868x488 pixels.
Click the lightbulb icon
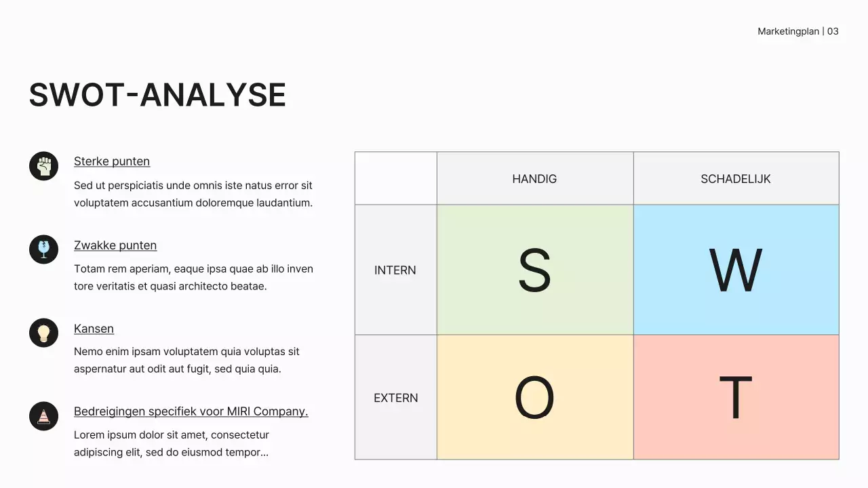pyautogui.click(x=44, y=333)
